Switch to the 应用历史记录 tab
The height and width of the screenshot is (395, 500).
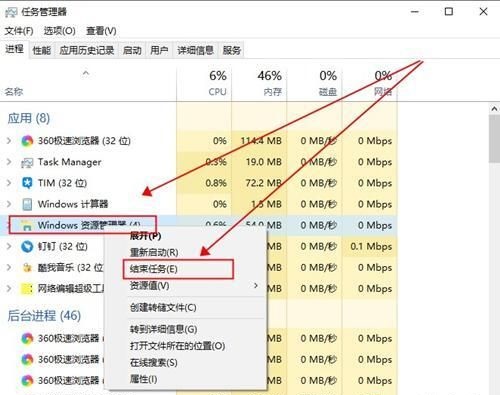87,50
